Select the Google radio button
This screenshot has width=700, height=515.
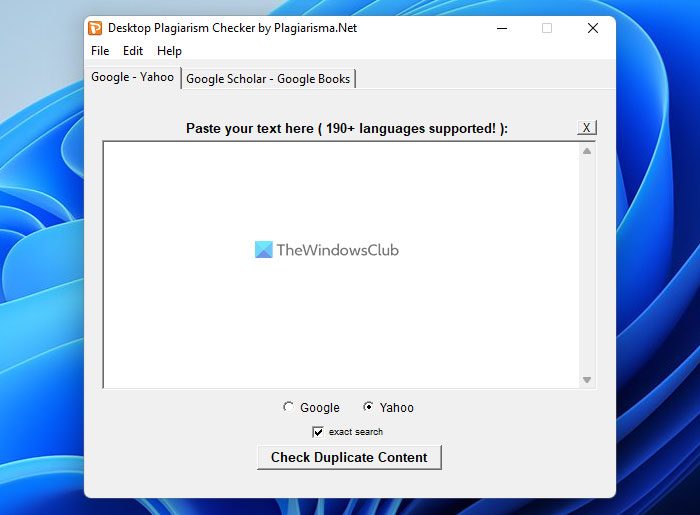pyautogui.click(x=288, y=407)
